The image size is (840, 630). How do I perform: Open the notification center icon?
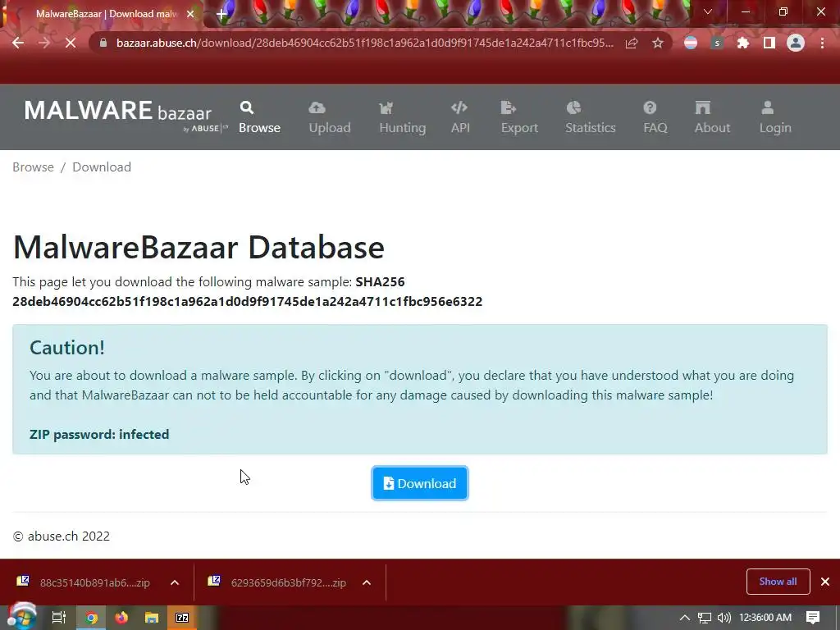tap(813, 618)
